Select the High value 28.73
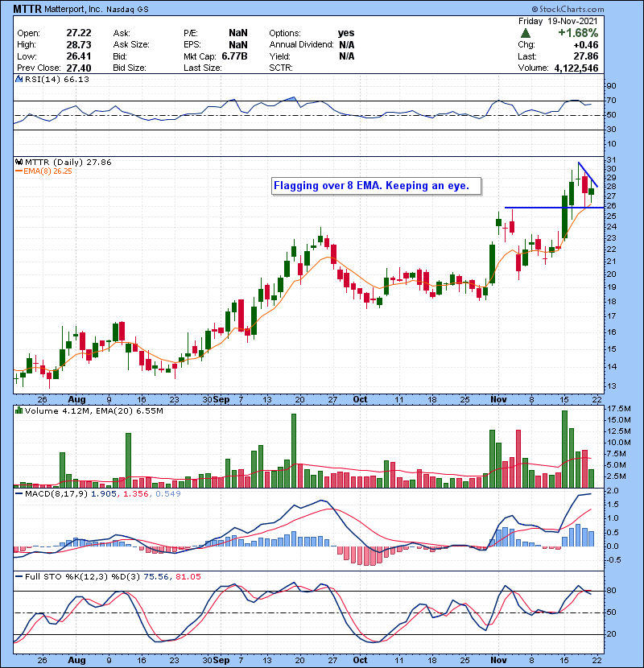Image resolution: width=644 pixels, height=668 pixels. 79,45
